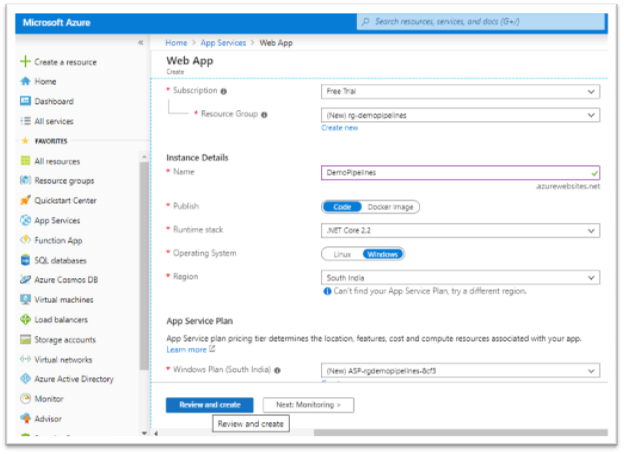Open App Services breadcrumb link
Screen dimensions: 624x454
(223, 43)
